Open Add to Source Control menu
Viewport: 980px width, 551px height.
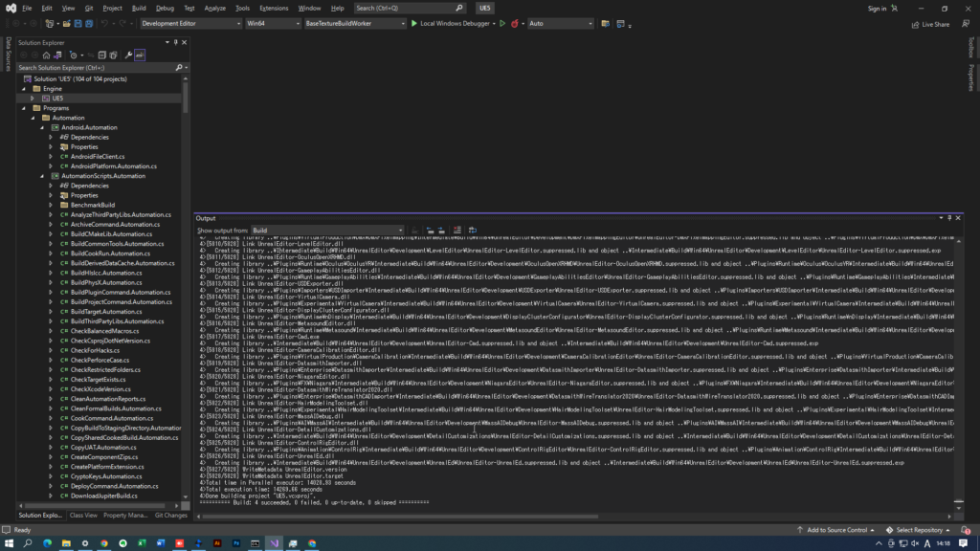click(x=835, y=530)
